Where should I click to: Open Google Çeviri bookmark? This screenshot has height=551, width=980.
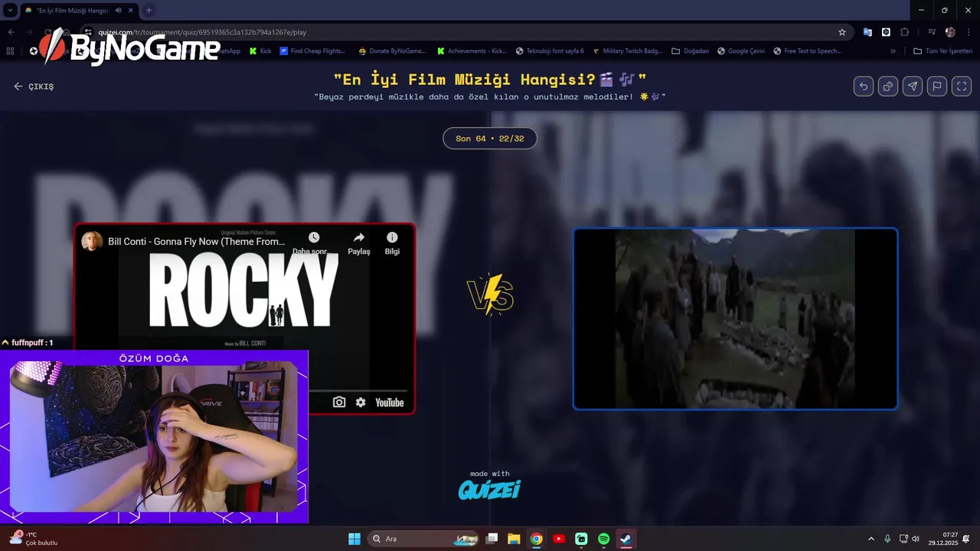[x=741, y=51]
